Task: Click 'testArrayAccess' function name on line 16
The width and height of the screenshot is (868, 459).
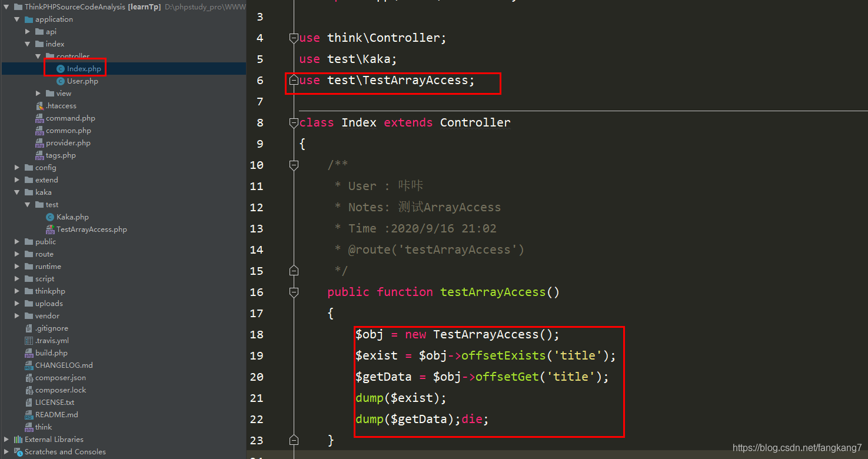Action: click(493, 292)
